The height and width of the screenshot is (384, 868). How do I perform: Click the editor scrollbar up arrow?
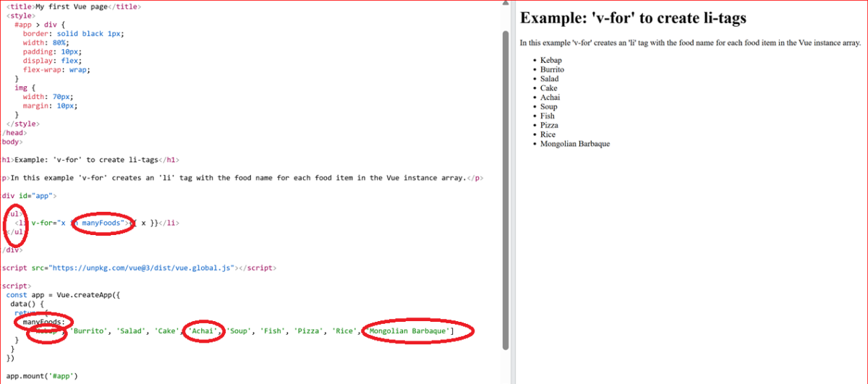506,5
